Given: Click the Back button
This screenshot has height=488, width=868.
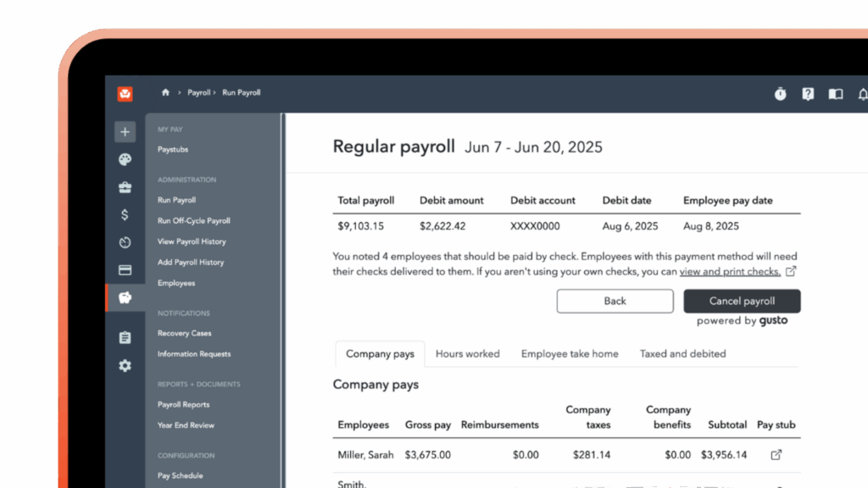Looking at the screenshot, I should (615, 301).
